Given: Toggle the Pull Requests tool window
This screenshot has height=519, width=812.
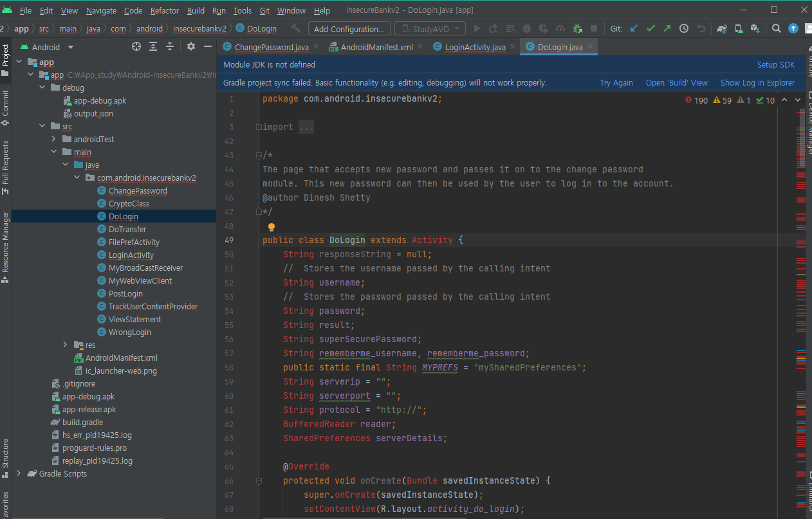Looking at the screenshot, I should point(5,168).
